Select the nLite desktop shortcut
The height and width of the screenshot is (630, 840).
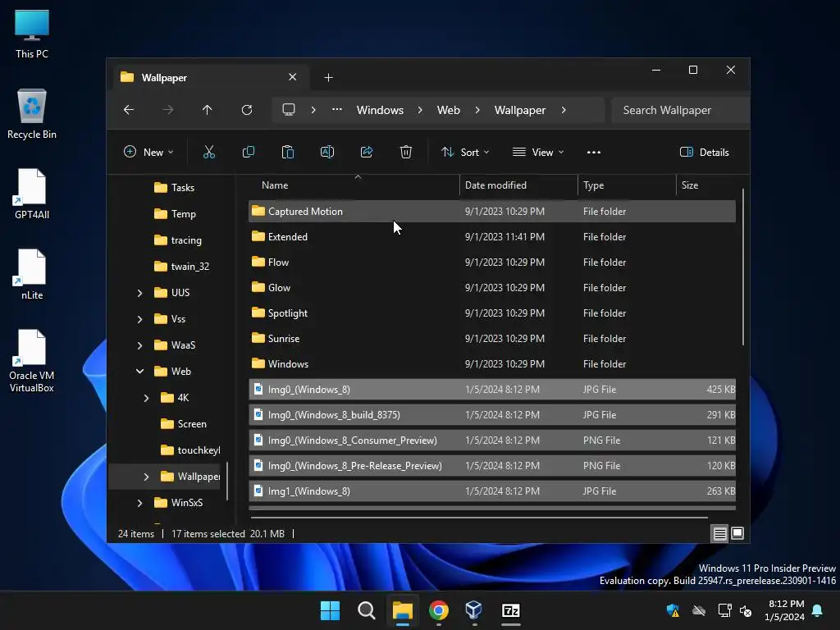[32, 274]
